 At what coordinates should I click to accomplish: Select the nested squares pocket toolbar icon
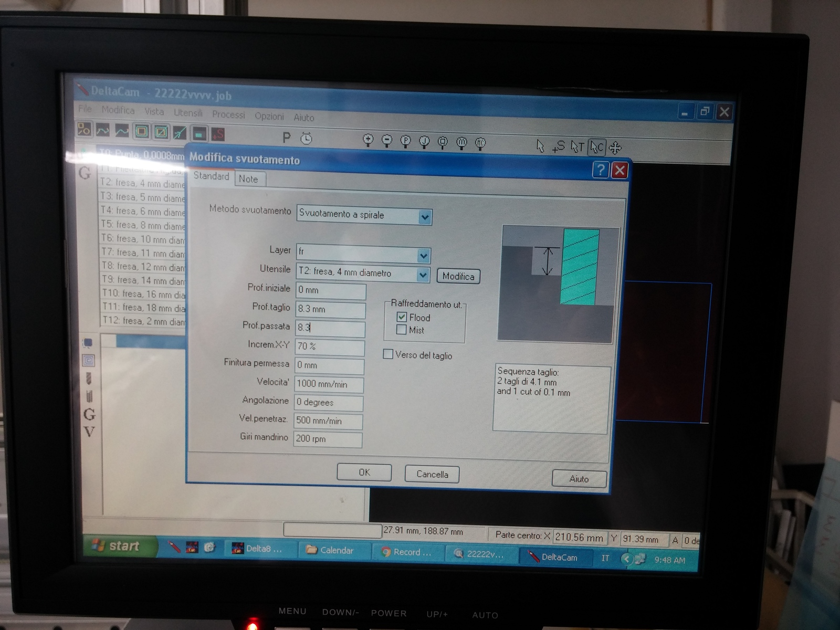[142, 131]
